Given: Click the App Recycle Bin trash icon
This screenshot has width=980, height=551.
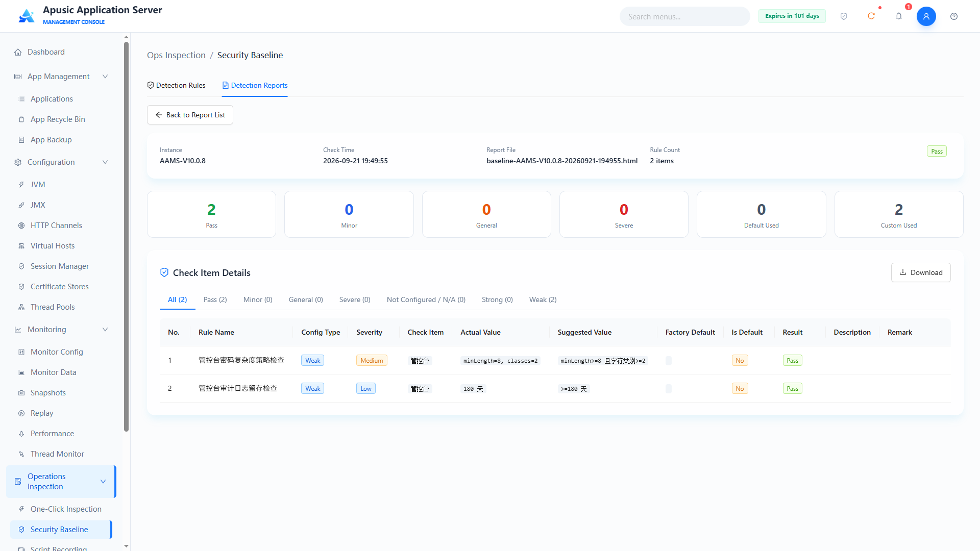Looking at the screenshot, I should [21, 119].
